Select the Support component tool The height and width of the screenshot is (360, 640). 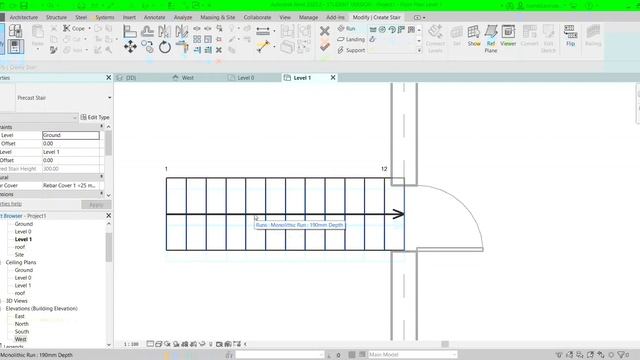tap(351, 50)
